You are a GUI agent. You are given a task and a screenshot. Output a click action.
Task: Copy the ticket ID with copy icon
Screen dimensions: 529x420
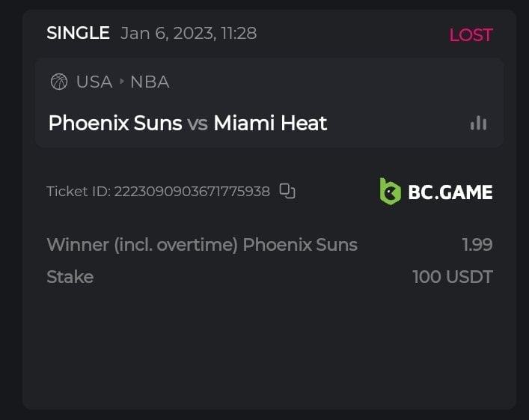click(287, 191)
